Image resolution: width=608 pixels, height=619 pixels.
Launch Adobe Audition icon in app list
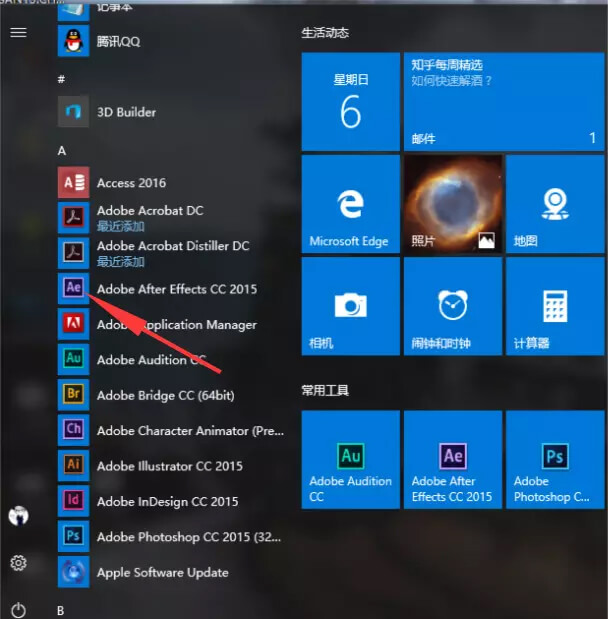pos(73,359)
